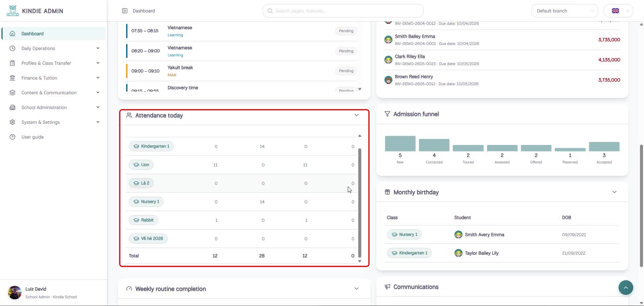The image size is (644, 306).
Task: Toggle the sidebar collapse icon
Action: [125, 11]
